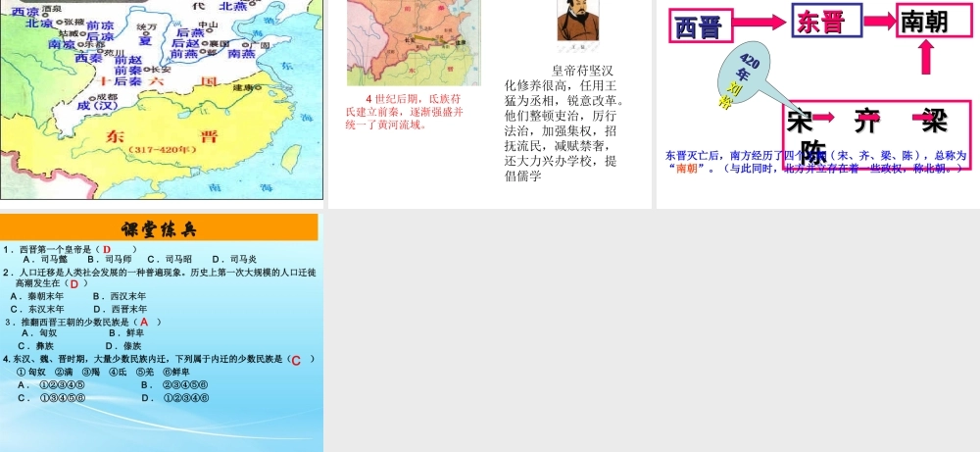Click option C. 司马昭
This screenshot has height=452, width=980.
click(170, 259)
